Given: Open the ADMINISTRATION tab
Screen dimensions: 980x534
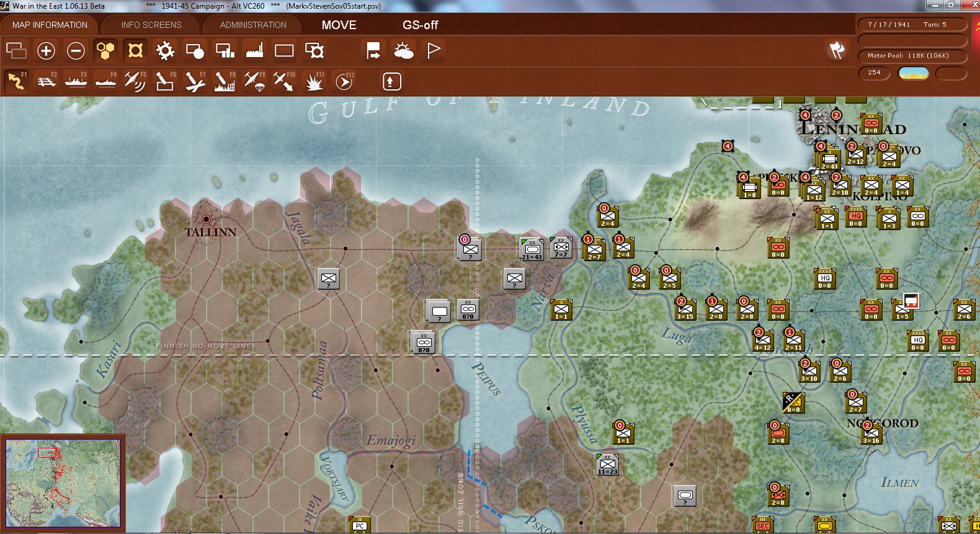Looking at the screenshot, I should click(253, 25).
